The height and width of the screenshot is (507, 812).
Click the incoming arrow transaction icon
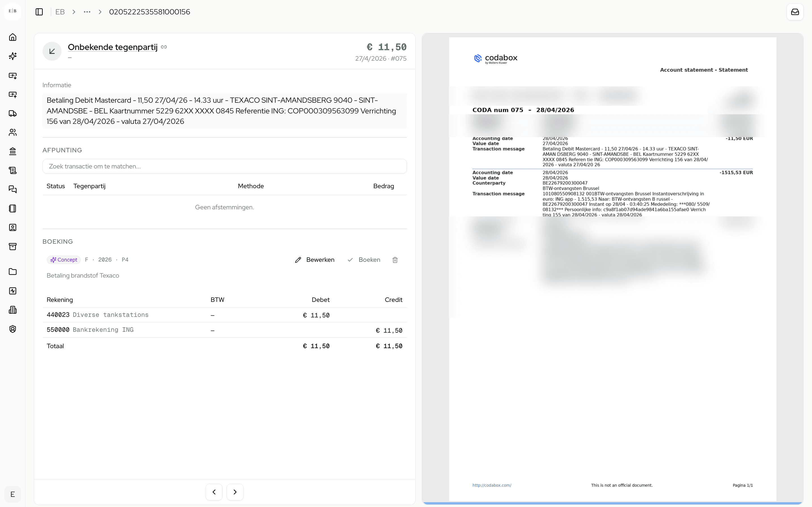[x=52, y=51]
